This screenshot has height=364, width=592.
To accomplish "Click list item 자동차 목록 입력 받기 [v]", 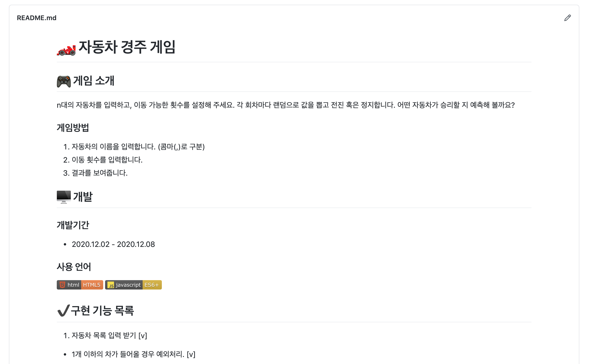I will point(110,335).
